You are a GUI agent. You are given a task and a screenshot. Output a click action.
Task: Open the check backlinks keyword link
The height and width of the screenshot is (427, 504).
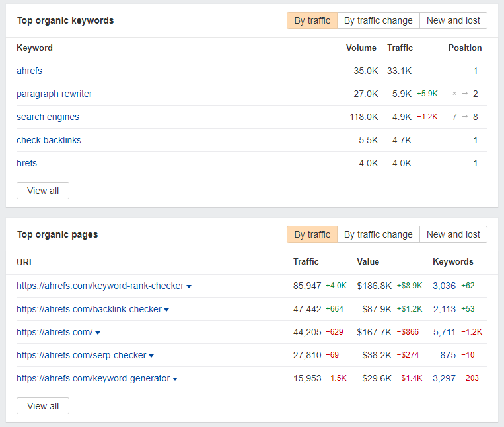[49, 140]
